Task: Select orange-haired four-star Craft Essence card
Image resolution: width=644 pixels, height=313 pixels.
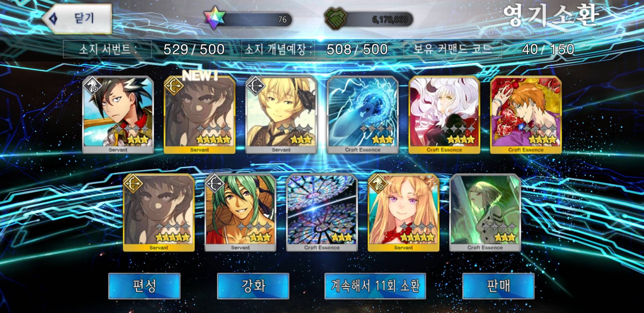Action: coord(526,115)
